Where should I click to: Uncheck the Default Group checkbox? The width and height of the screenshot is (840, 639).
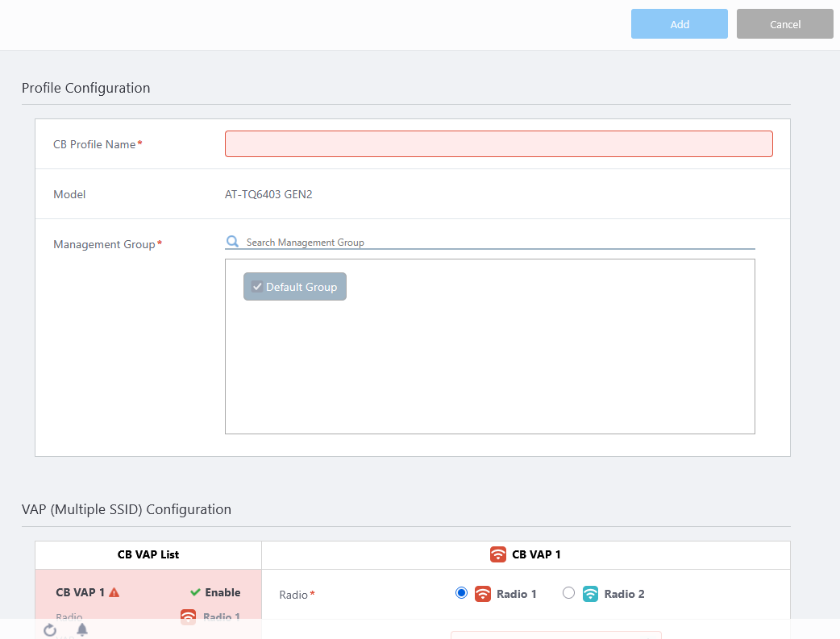(x=257, y=287)
